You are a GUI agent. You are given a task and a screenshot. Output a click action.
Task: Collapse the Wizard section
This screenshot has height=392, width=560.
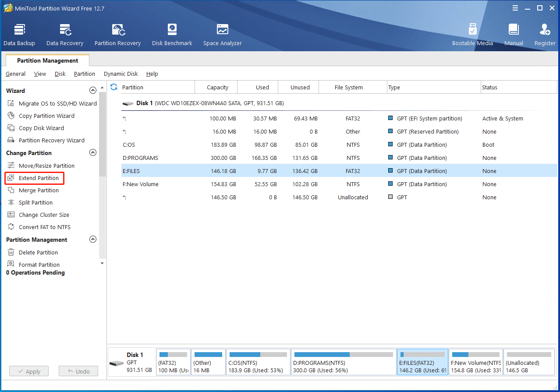point(92,91)
